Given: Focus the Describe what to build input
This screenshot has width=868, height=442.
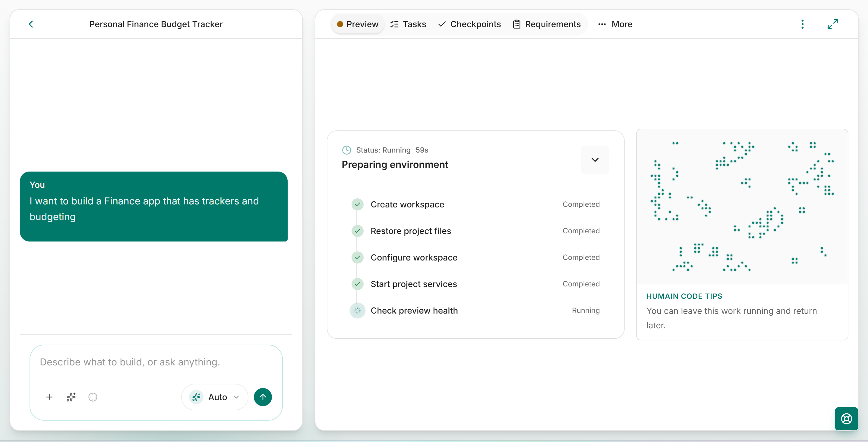Looking at the screenshot, I should pos(156,362).
